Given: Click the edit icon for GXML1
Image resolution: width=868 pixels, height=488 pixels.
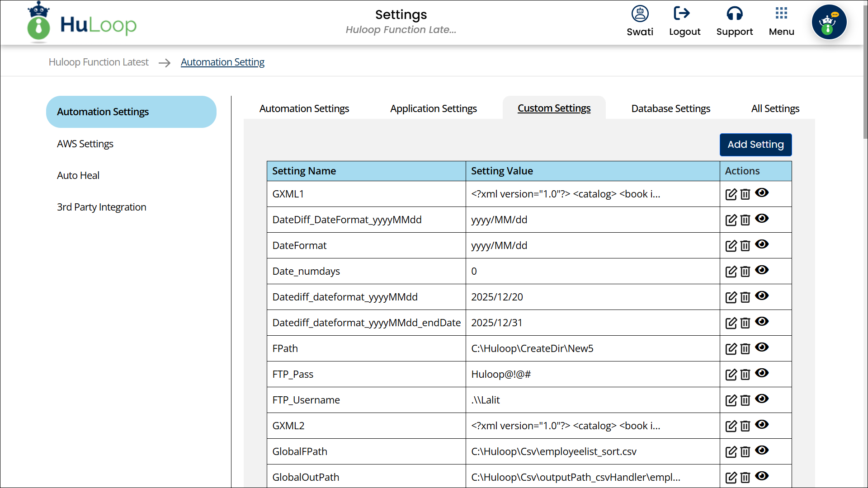Looking at the screenshot, I should (x=731, y=194).
